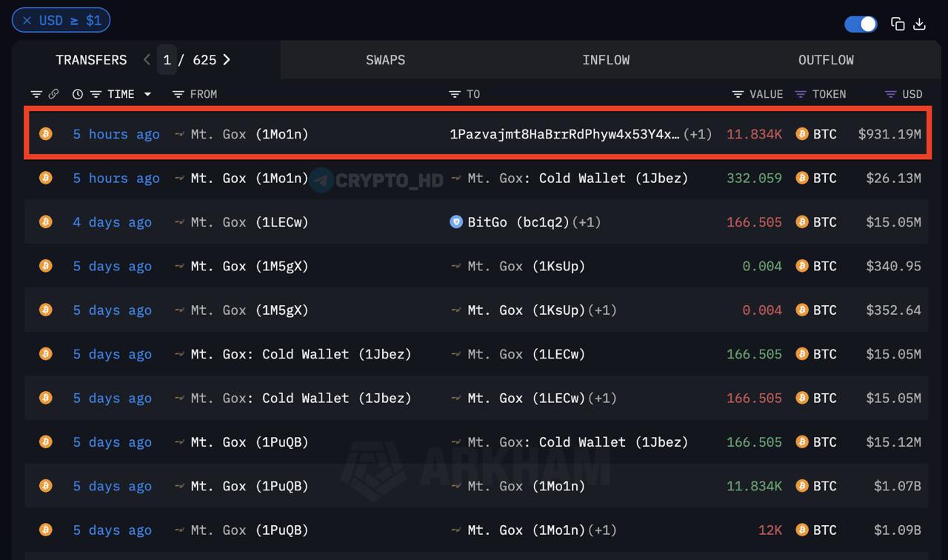Switch to the SWAPS tab

coord(385,60)
